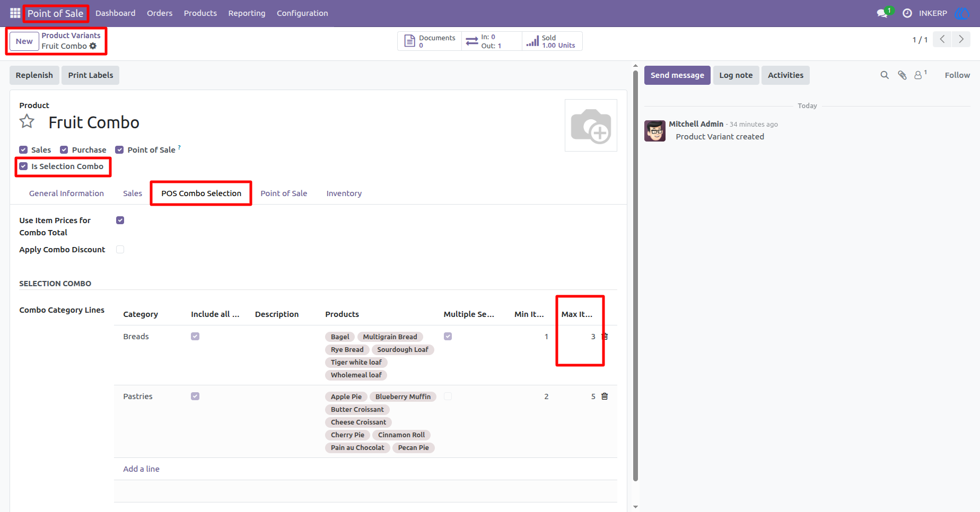The height and width of the screenshot is (512, 980).
Task: Open the Products menu
Action: pos(200,13)
